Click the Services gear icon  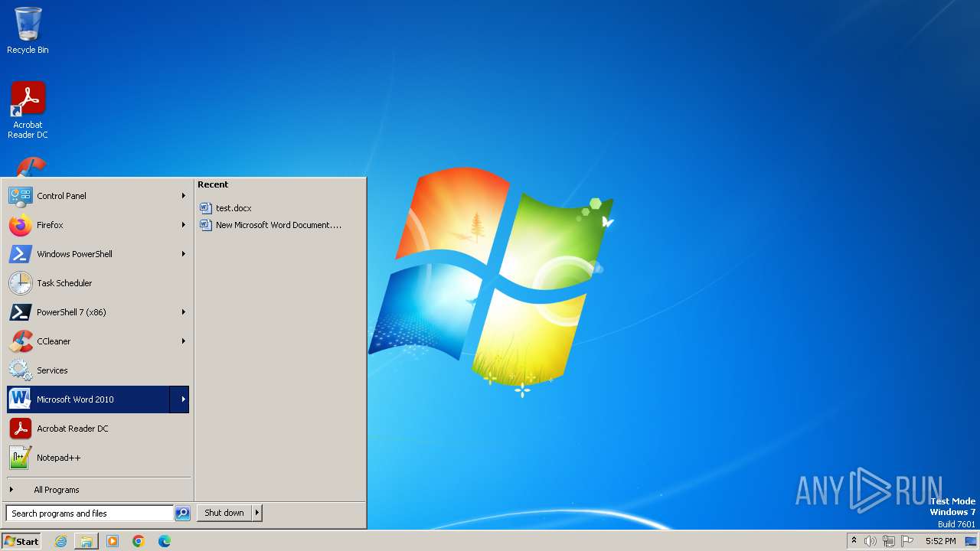tap(21, 370)
